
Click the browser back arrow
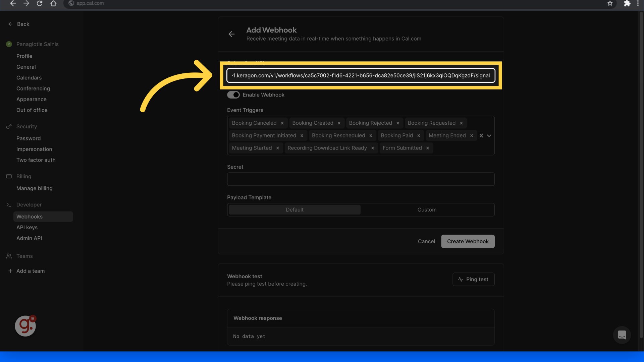coord(13,3)
